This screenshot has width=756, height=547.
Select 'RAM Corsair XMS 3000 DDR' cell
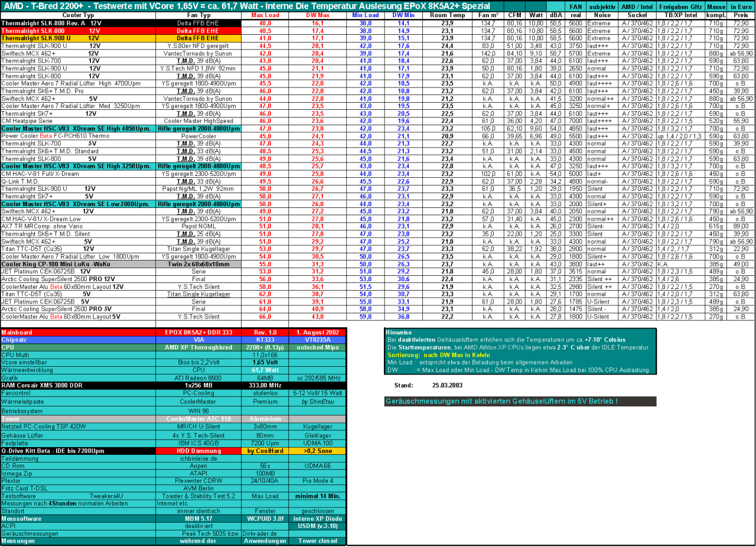(x=78, y=385)
